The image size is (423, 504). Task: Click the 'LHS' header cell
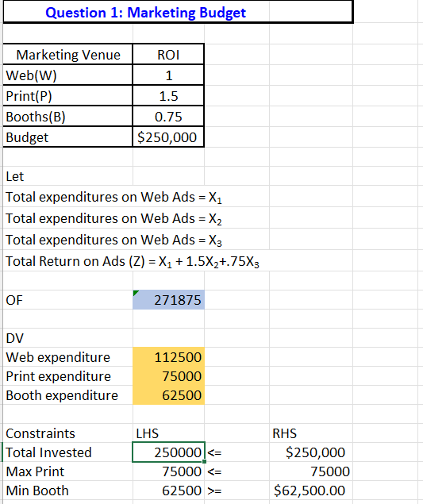point(168,433)
